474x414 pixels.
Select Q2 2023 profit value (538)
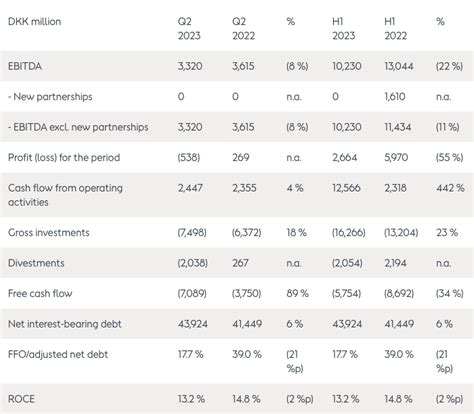pos(189,157)
